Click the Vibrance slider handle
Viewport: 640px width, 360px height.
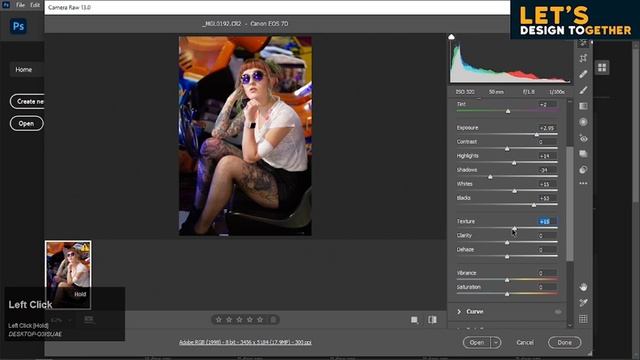point(507,280)
